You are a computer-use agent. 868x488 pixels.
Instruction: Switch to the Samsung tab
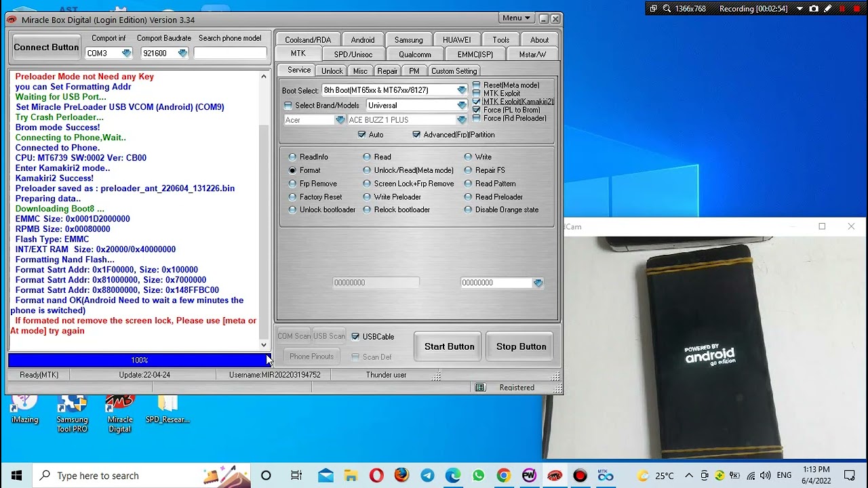[408, 40]
